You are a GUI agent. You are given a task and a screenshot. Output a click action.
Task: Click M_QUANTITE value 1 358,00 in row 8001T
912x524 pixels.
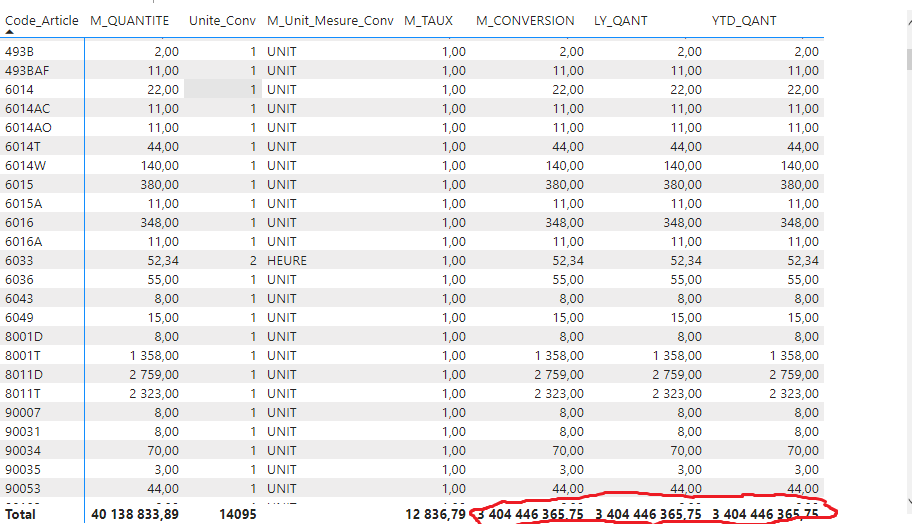(155, 355)
